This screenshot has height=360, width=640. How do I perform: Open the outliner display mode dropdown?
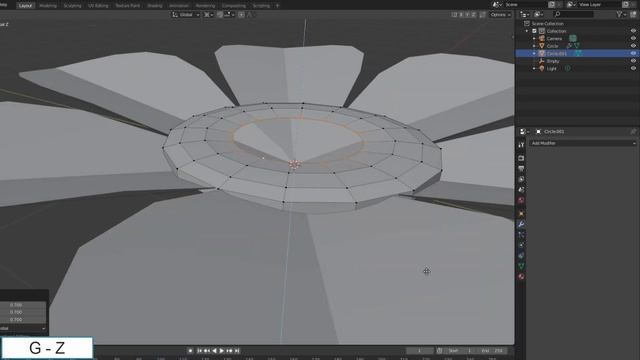pyautogui.click(x=538, y=15)
